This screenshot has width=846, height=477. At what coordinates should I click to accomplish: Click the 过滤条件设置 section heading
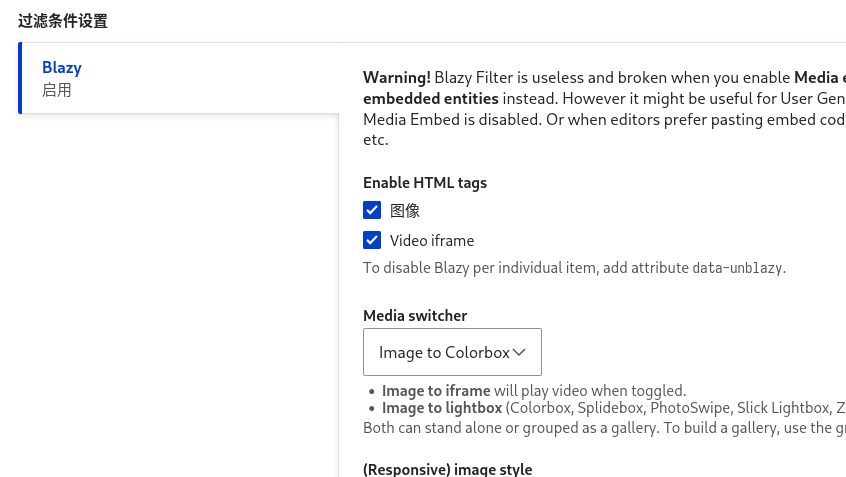[x=63, y=20]
